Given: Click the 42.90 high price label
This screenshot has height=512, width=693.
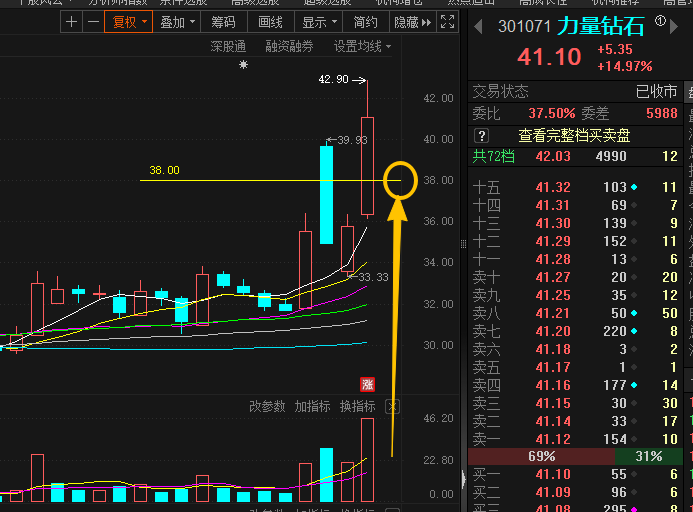Looking at the screenshot, I should tap(334, 80).
